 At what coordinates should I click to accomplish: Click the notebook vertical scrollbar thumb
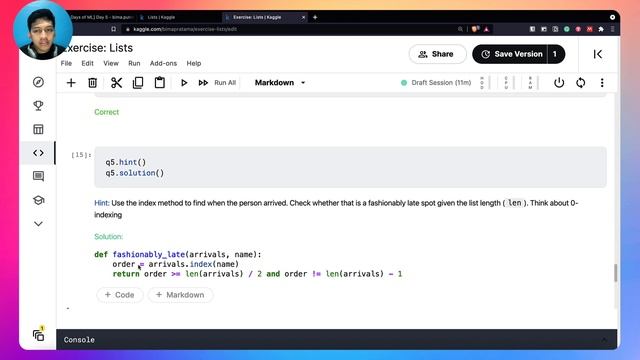tap(616, 273)
